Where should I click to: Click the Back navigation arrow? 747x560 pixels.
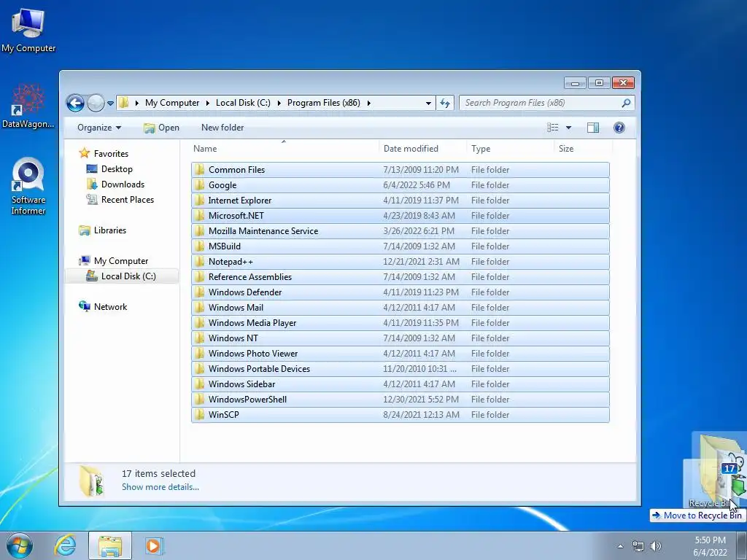coord(75,103)
